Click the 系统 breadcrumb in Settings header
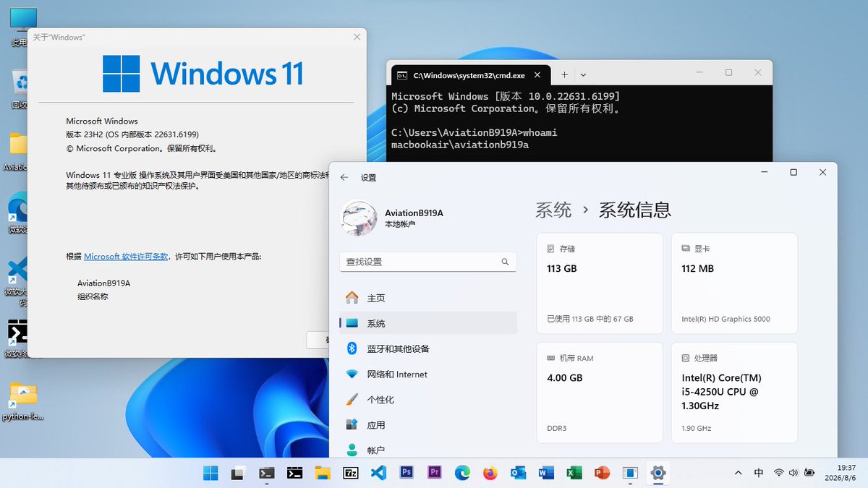 [553, 210]
